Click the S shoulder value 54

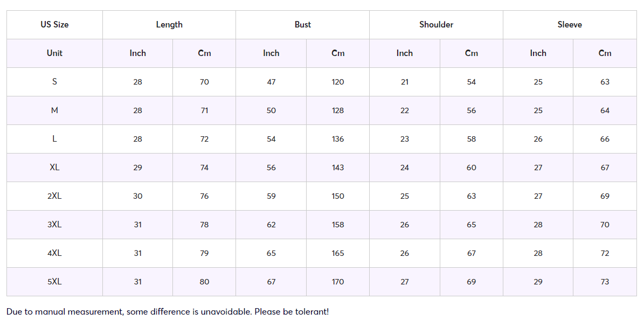(472, 82)
